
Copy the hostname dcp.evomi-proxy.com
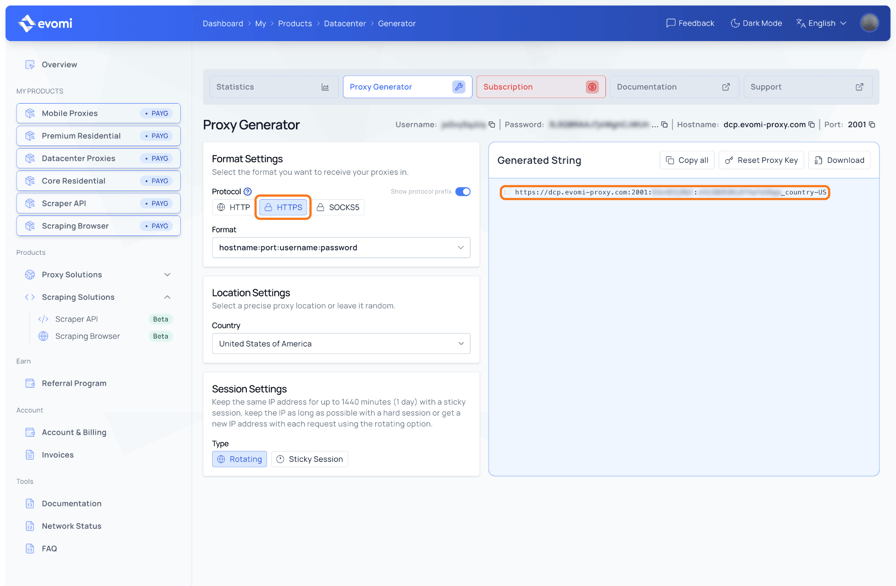tap(811, 125)
